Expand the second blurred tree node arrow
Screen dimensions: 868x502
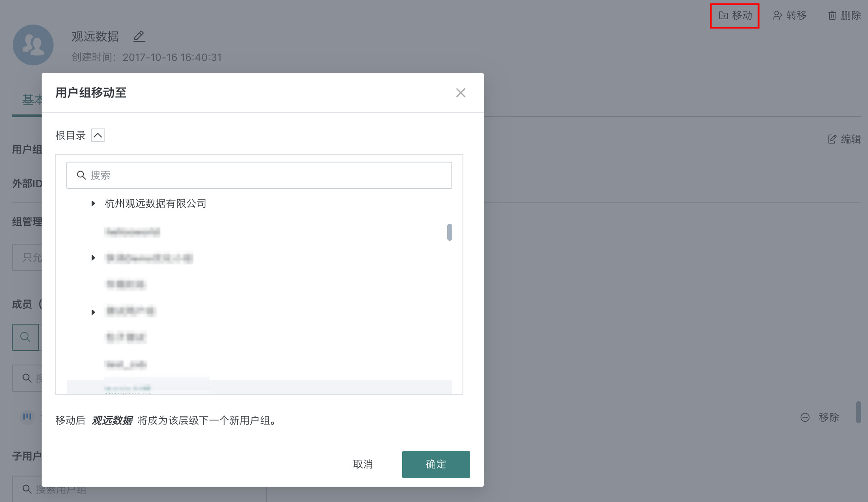point(93,258)
